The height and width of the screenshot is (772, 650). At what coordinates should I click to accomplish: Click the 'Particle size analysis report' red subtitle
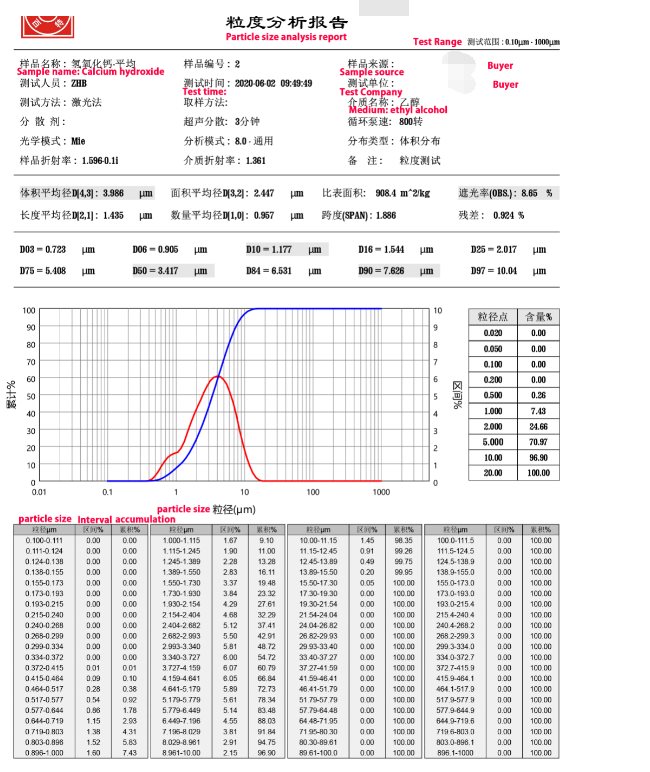286,37
